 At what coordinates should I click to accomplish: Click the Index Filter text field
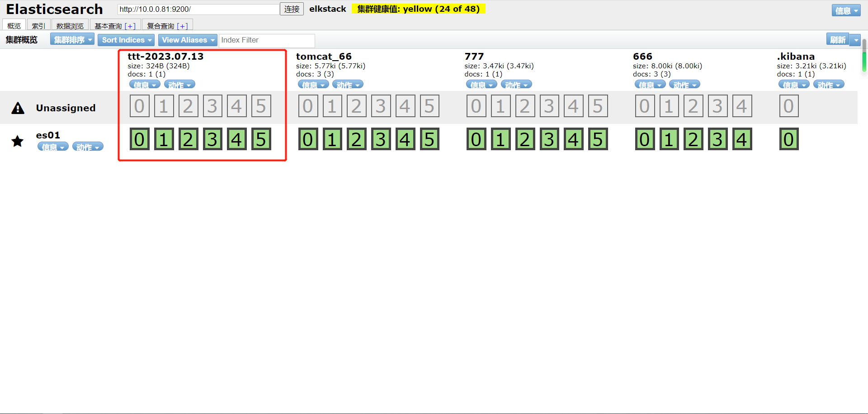(x=267, y=40)
